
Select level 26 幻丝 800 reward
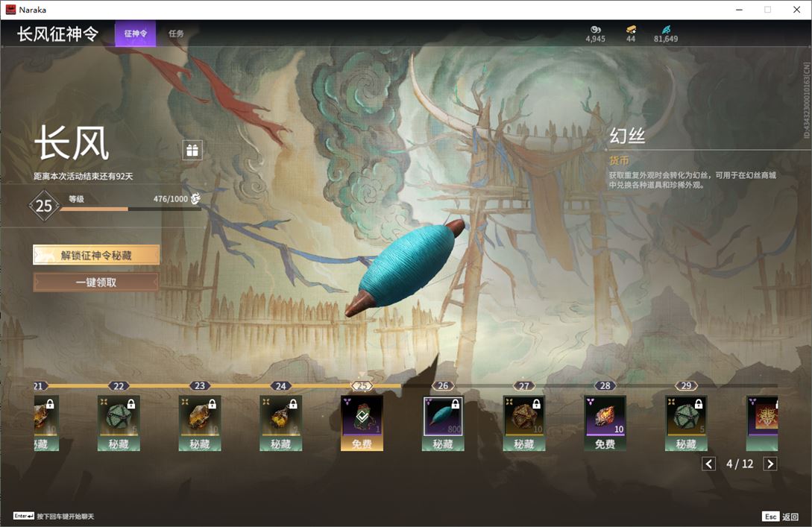click(443, 423)
